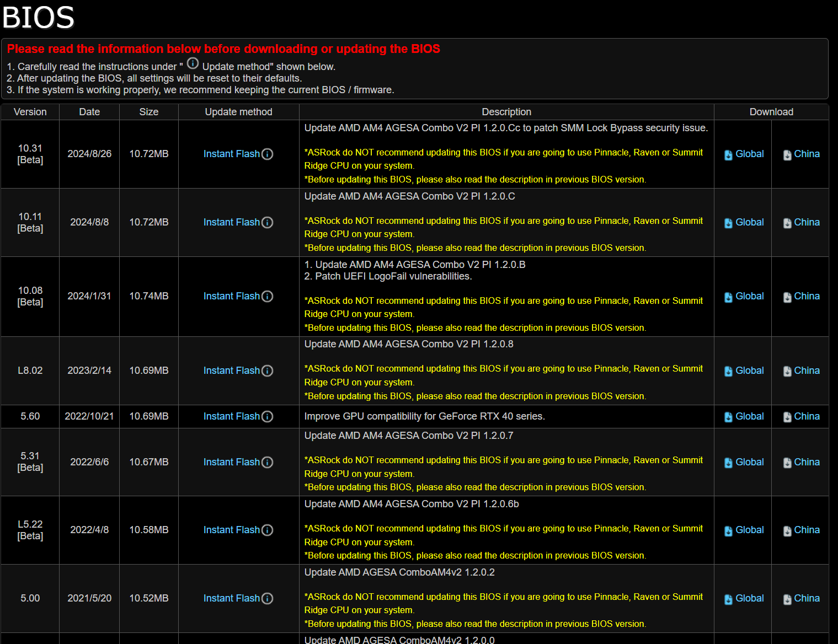This screenshot has height=644, width=838.
Task: Select the date cell 2022/10/21
Action: (x=89, y=416)
